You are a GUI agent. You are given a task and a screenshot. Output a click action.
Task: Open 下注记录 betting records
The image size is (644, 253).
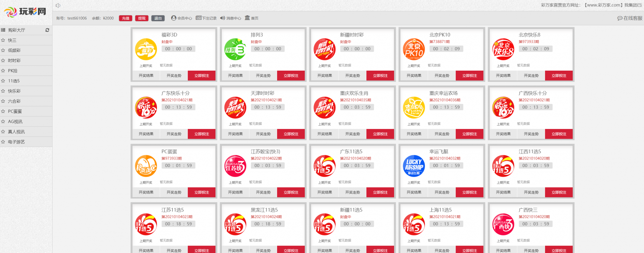click(x=206, y=18)
